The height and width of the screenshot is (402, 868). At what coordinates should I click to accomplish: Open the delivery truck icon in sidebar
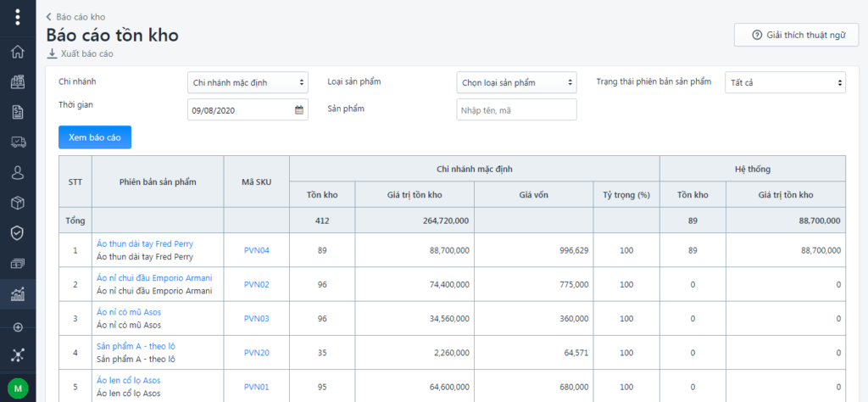[x=18, y=142]
